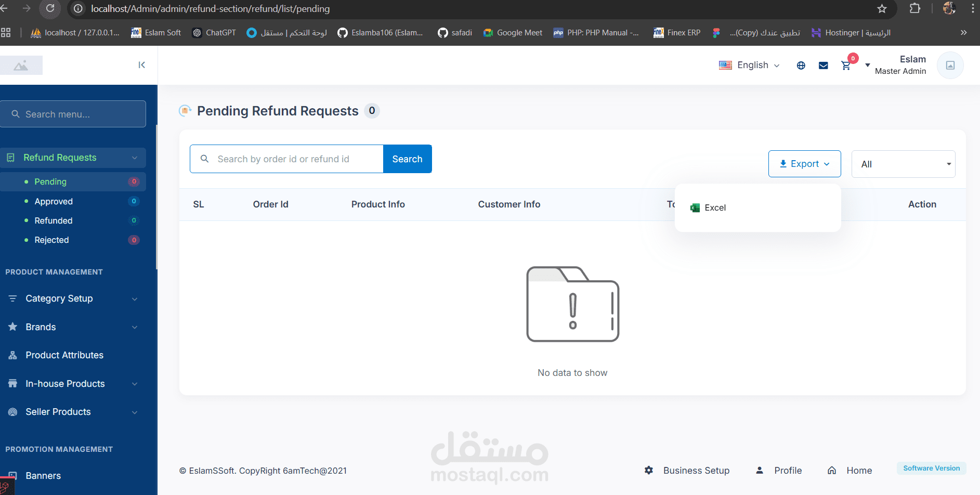The height and width of the screenshot is (495, 980).
Task: Open Google Meet bookmark
Action: pyautogui.click(x=513, y=33)
